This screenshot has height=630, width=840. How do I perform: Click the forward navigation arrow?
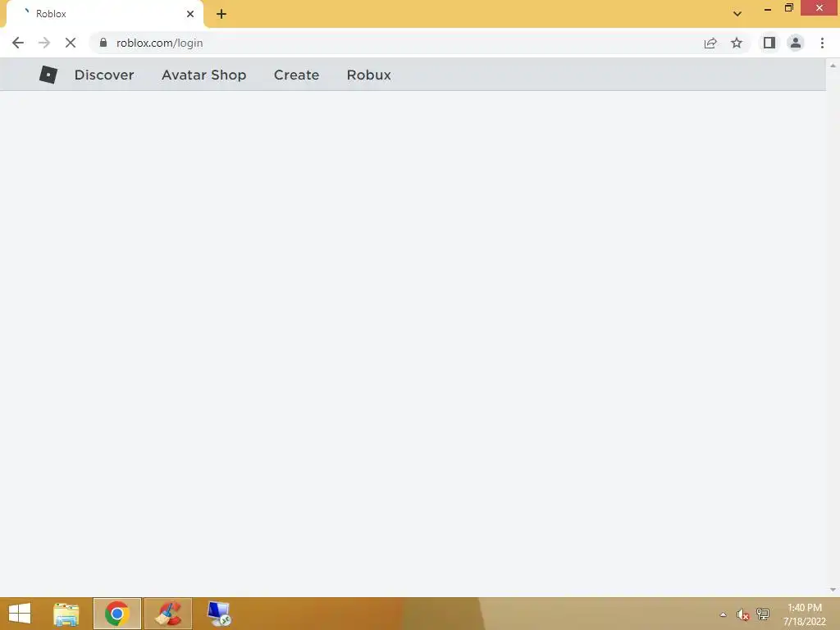pyautogui.click(x=44, y=43)
